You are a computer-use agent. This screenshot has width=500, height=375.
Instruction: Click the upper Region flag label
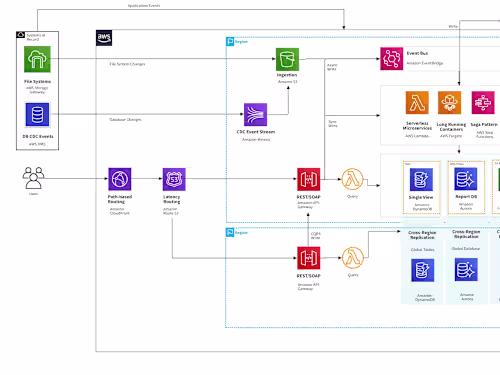pyautogui.click(x=237, y=42)
